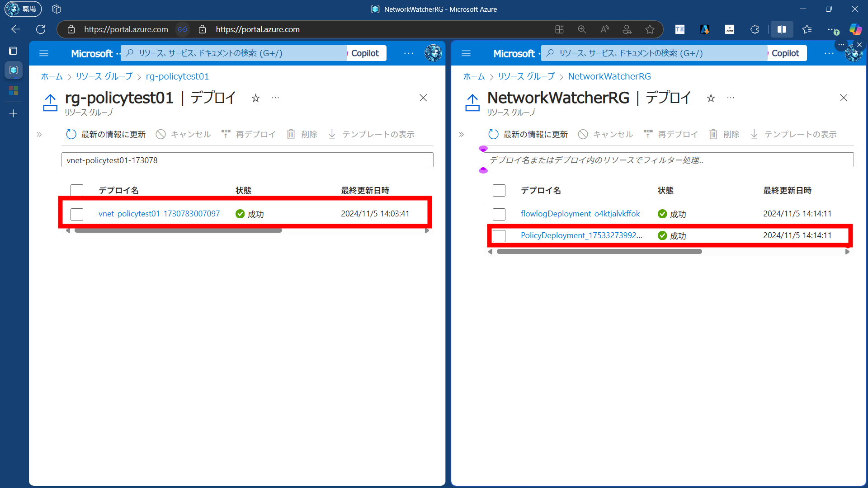Viewport: 868px width, 488px height.
Task: Open more options ellipsis beside NetworkWatcherRG title
Action: click(731, 98)
